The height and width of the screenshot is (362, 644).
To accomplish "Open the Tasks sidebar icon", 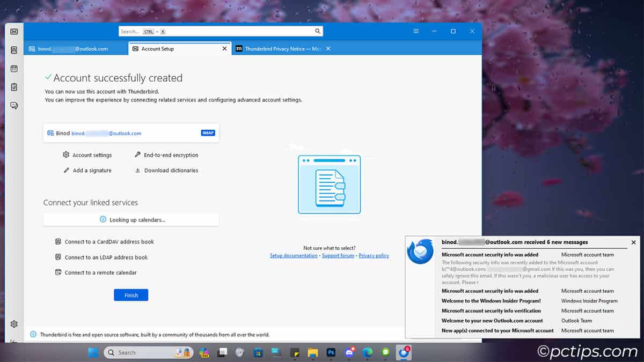I will coord(14,87).
